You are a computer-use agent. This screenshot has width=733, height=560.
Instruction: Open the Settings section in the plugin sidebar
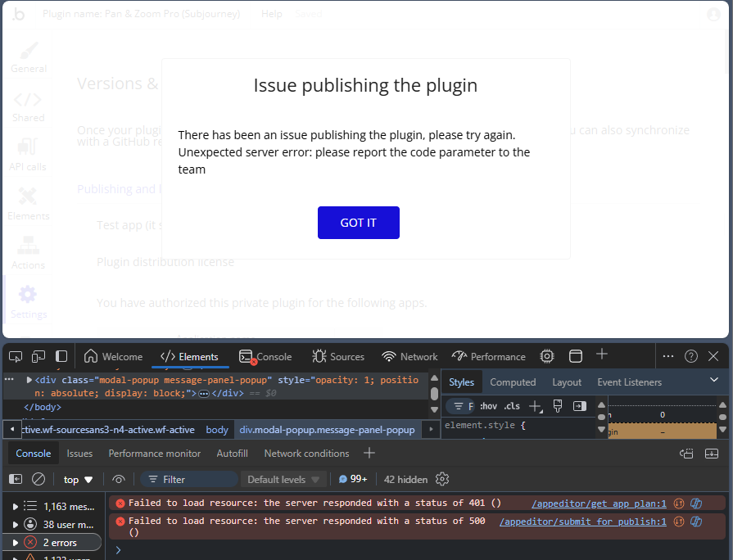click(28, 301)
